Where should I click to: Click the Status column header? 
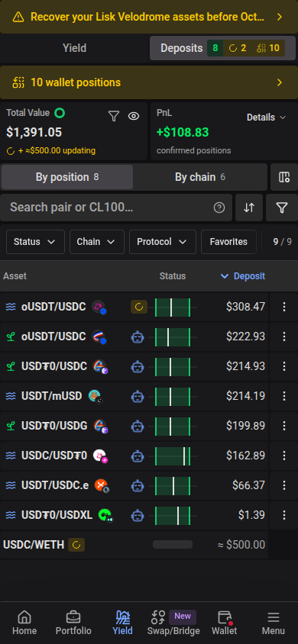click(173, 276)
